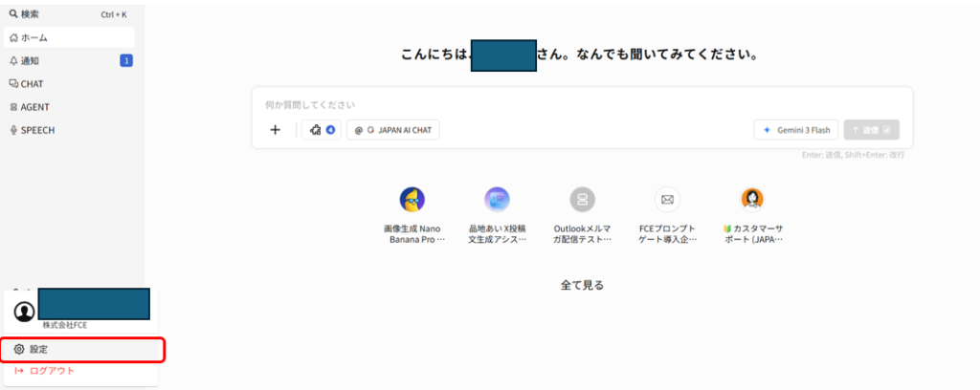Click the bell icon beside 通知

point(13,60)
